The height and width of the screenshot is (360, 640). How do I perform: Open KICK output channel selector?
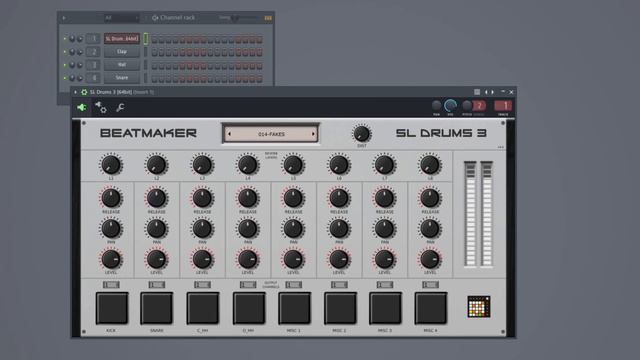[x=111, y=284]
